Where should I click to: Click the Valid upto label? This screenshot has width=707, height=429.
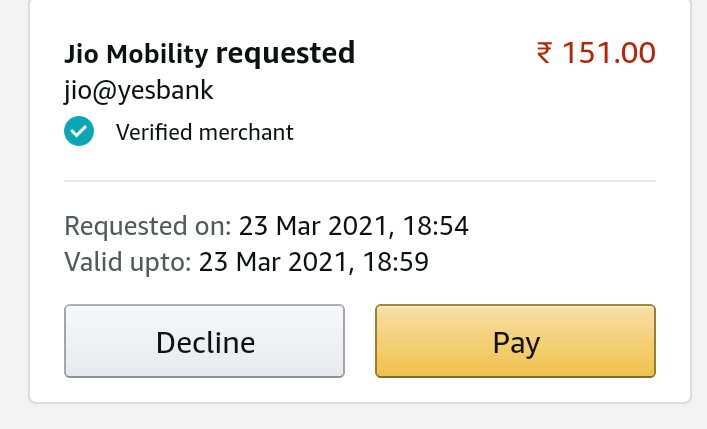pyautogui.click(x=128, y=262)
